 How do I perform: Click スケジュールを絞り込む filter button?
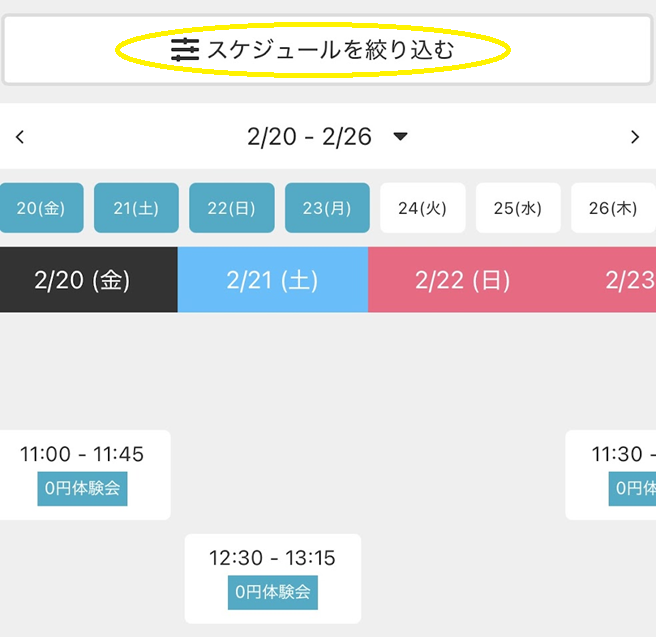click(x=330, y=50)
